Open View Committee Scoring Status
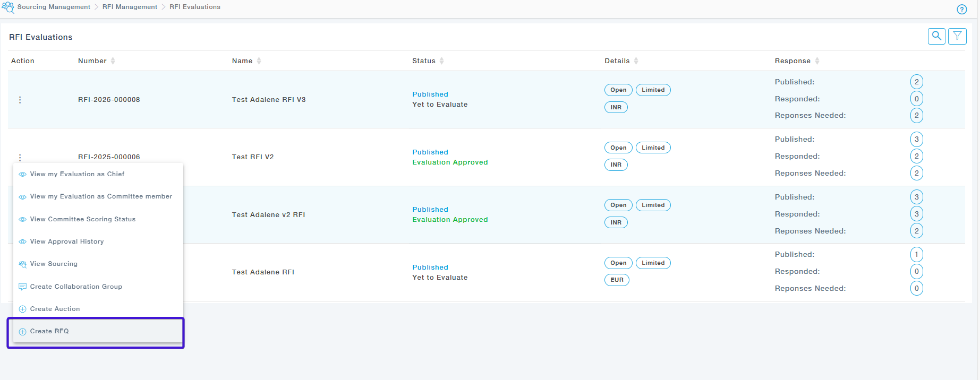Image resolution: width=980 pixels, height=380 pixels. [82, 219]
